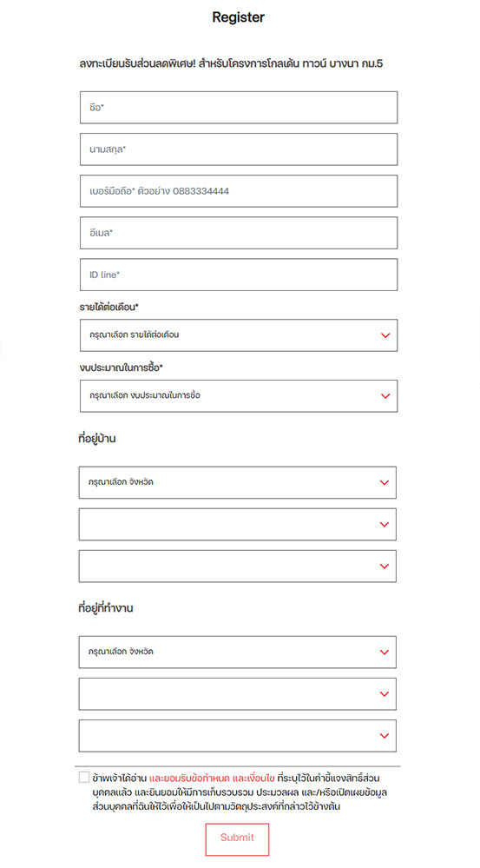Open the และยอมรับข้อกำหนด และเงื่อนไข link
The height and width of the screenshot is (868, 480).
[x=212, y=778]
